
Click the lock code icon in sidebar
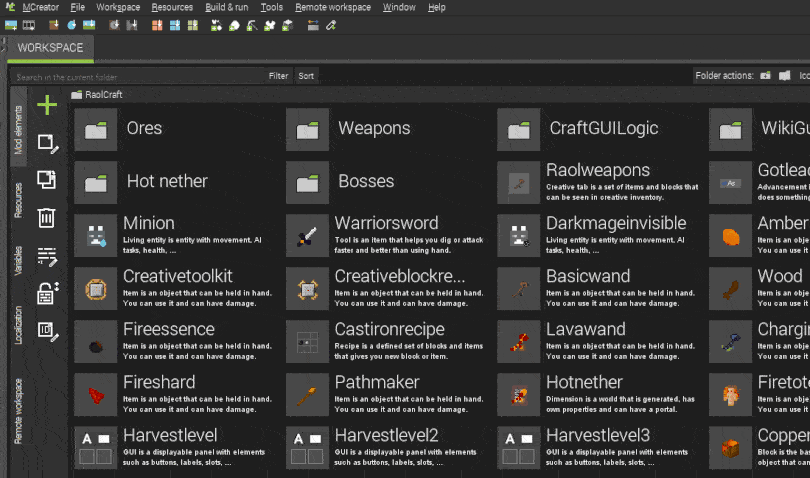[47, 293]
